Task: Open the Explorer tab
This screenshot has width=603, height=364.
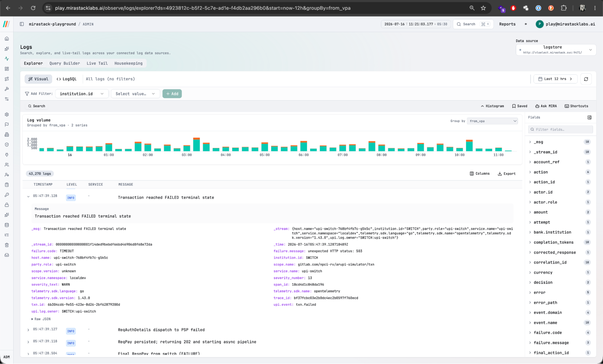Action: 33,63
